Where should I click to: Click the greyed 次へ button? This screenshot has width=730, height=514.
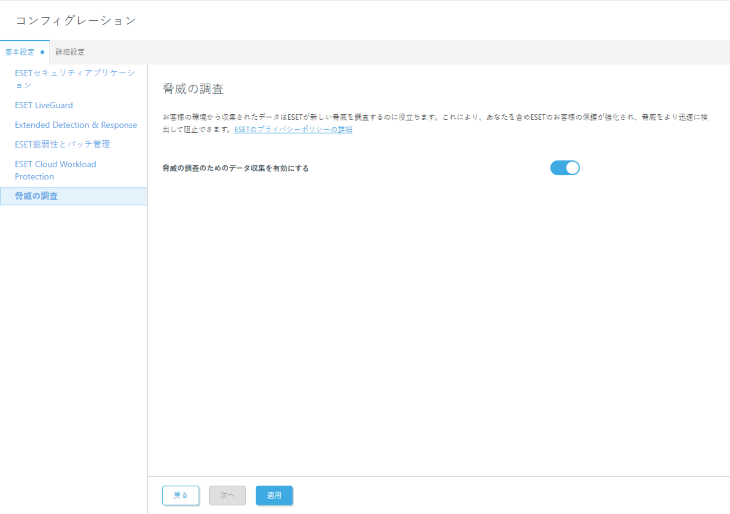(x=227, y=495)
